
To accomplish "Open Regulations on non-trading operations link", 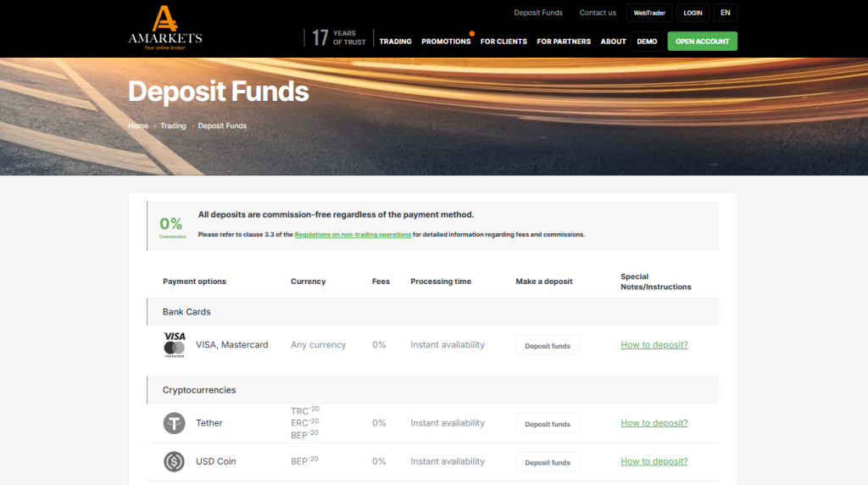I will tap(353, 235).
